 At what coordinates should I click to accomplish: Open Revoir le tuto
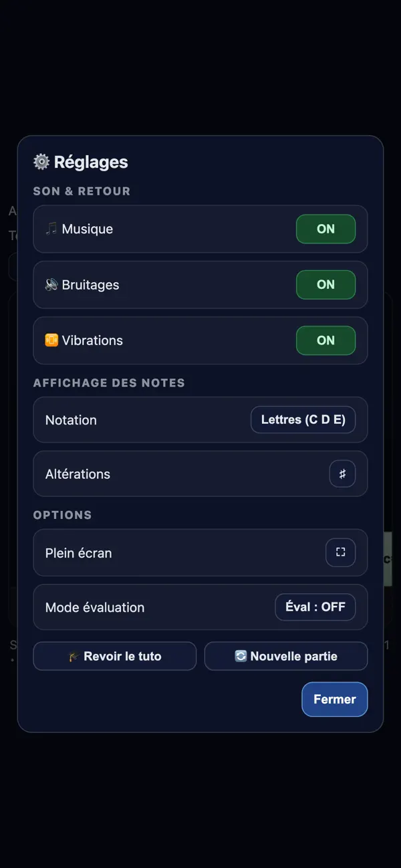click(x=115, y=656)
